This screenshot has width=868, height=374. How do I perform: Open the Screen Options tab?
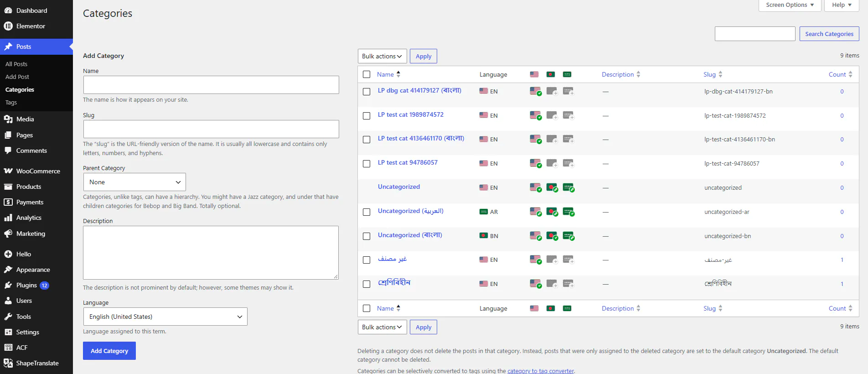(x=790, y=5)
